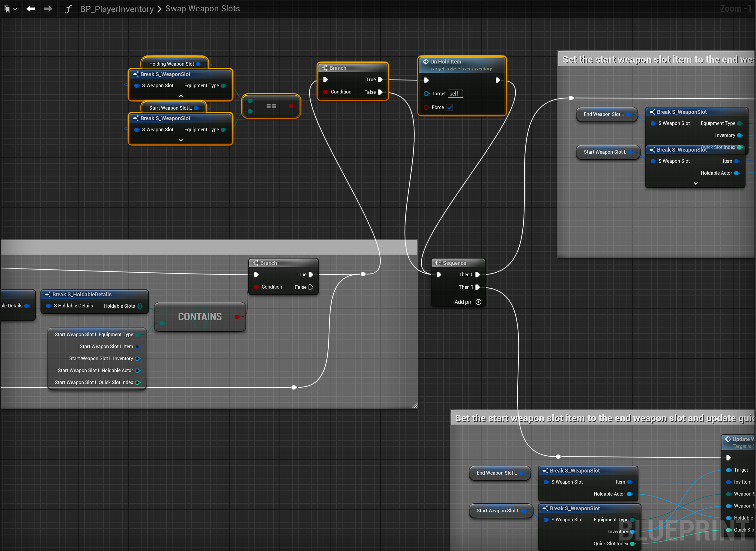
Task: Click the red Condition pin on top Branch
Action: click(x=326, y=92)
